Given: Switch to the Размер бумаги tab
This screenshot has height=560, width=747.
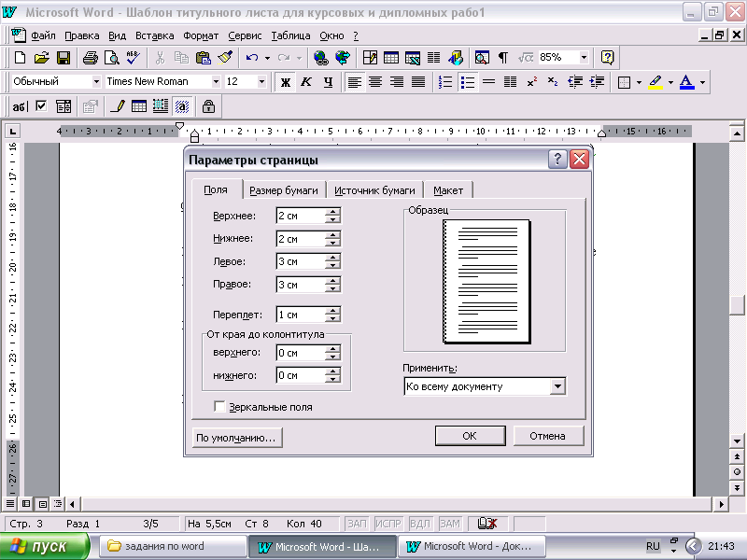Looking at the screenshot, I should point(284,190).
